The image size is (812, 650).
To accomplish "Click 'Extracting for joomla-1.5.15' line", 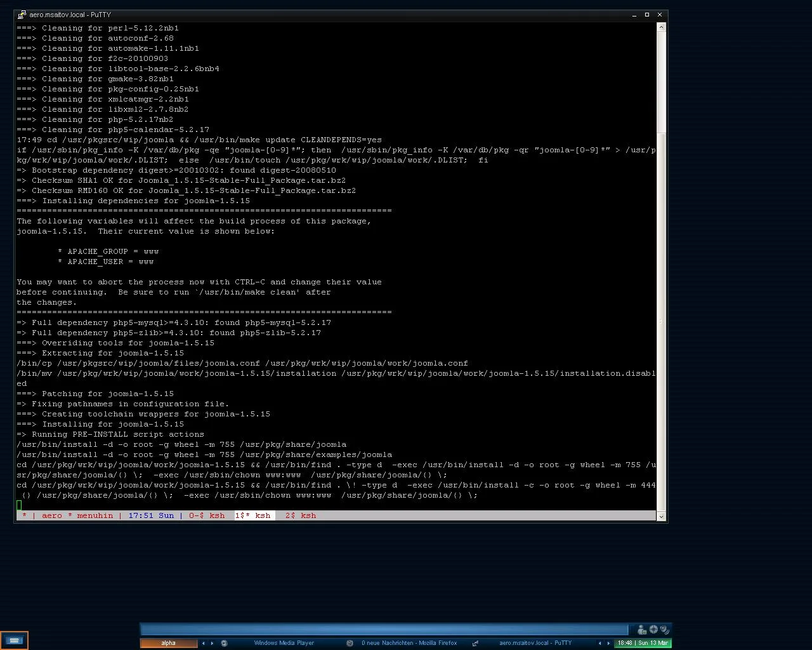I will coord(100,353).
